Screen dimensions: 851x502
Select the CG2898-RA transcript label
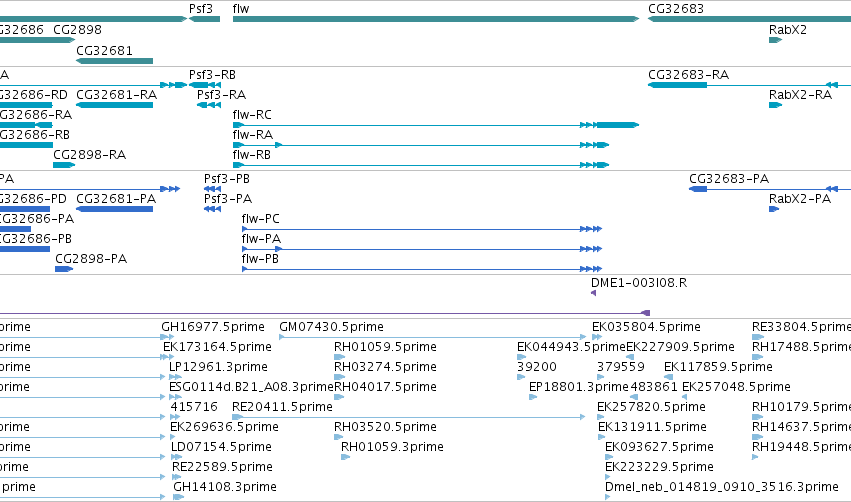coord(90,155)
